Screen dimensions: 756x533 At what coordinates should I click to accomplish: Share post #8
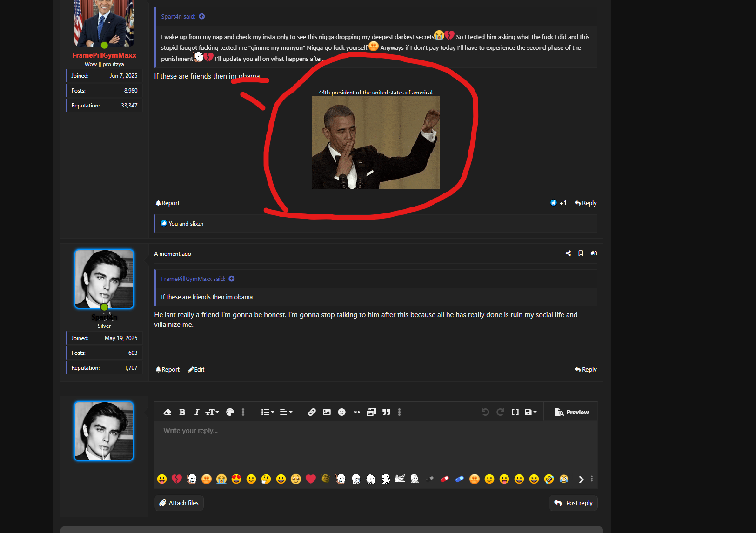point(568,253)
